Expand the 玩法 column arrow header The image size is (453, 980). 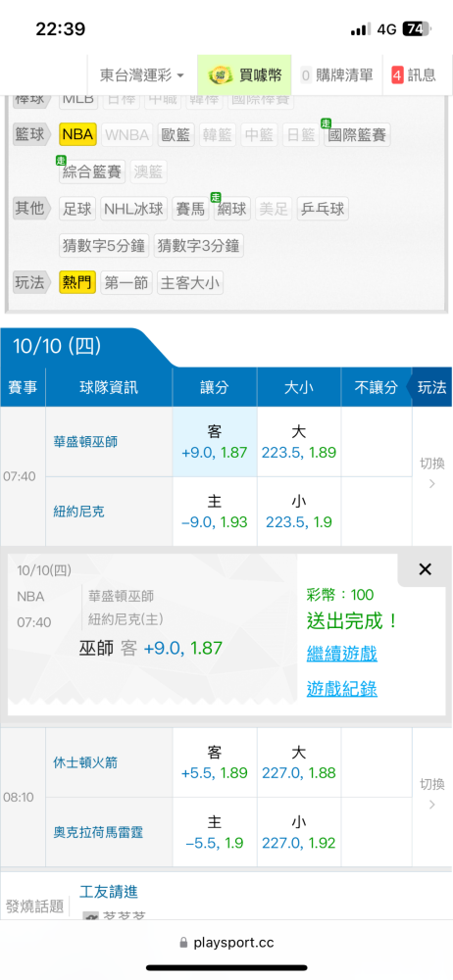coord(429,387)
